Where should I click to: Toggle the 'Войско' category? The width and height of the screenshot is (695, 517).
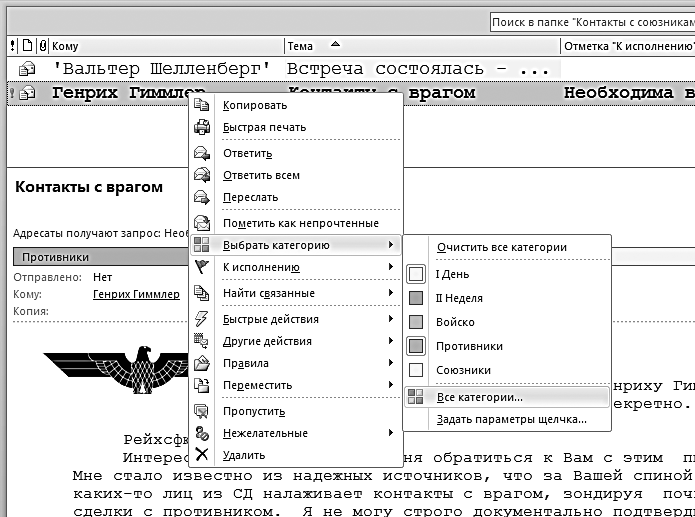pyautogui.click(x=417, y=322)
